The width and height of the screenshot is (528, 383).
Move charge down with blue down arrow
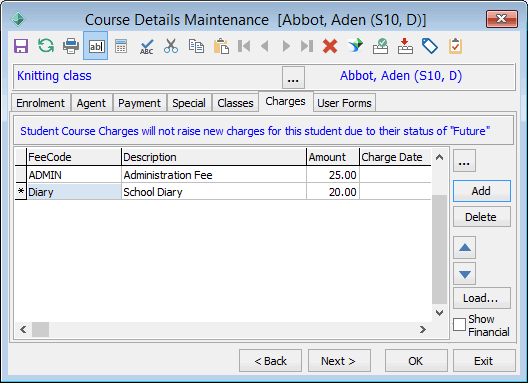click(x=465, y=274)
